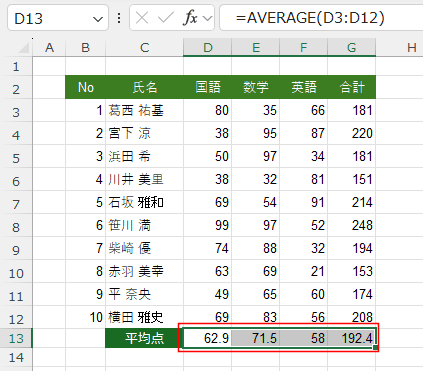The image size is (423, 371).
Task: Select the cell with name 石坂 雅和
Action: pos(144,202)
